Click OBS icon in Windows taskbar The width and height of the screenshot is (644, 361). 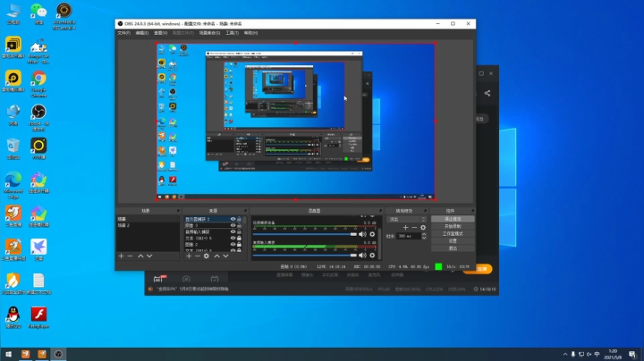coord(58,354)
